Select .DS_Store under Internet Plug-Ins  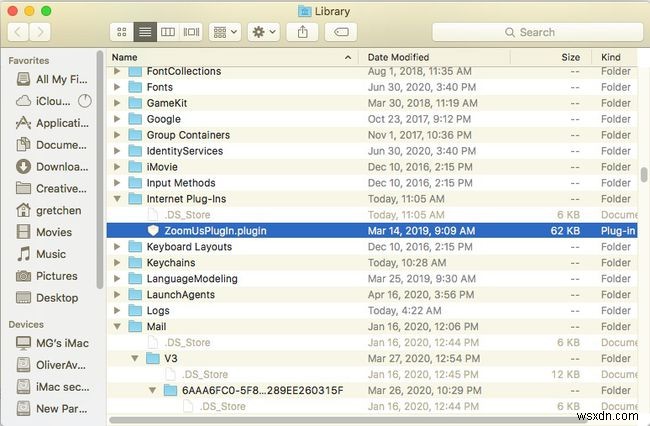pos(372,215)
